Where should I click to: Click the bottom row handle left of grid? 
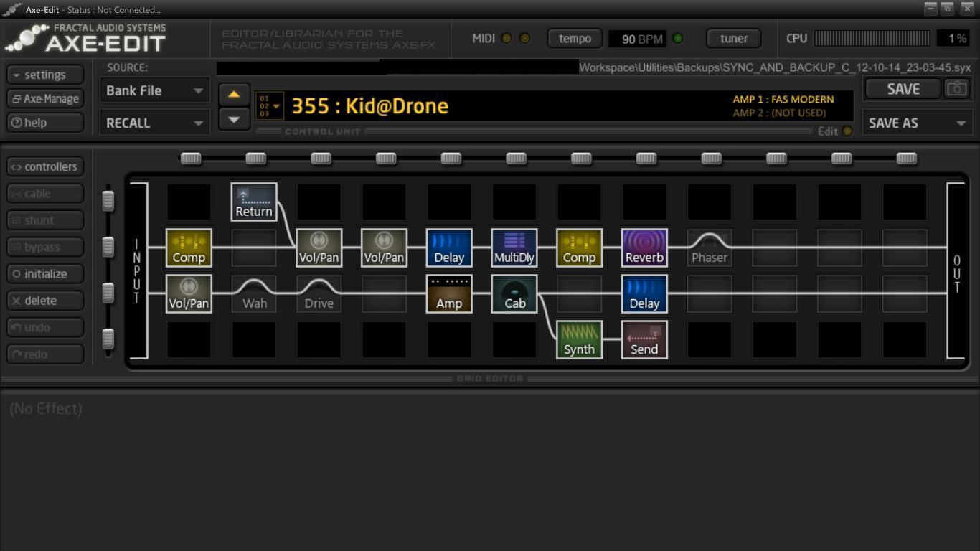108,338
